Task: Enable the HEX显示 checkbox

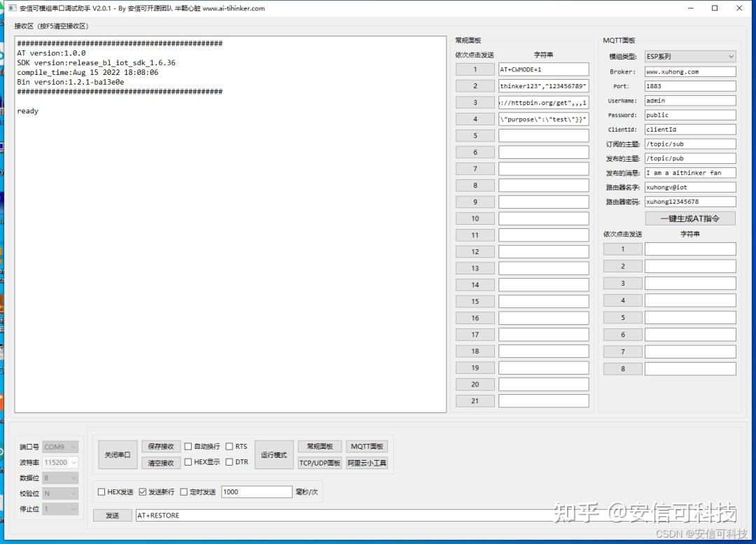Action: coord(188,462)
